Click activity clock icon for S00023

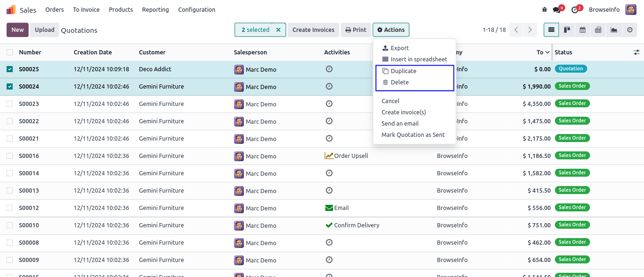coord(329,104)
